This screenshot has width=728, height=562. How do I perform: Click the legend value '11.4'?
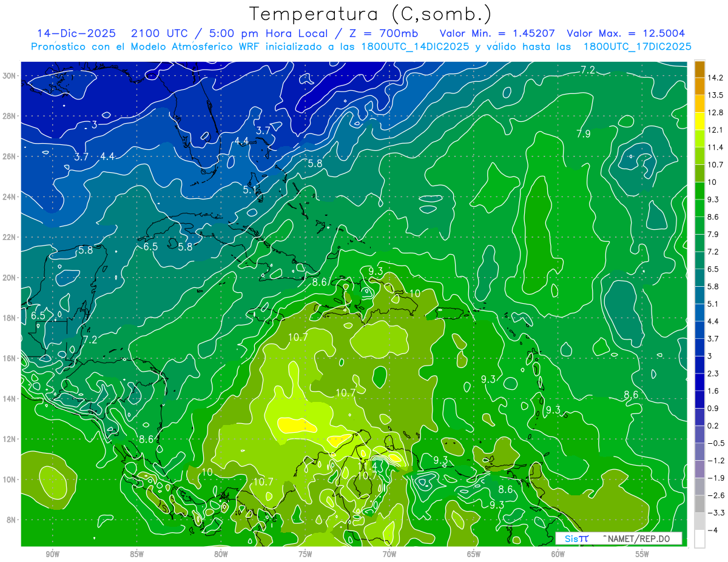coord(715,147)
